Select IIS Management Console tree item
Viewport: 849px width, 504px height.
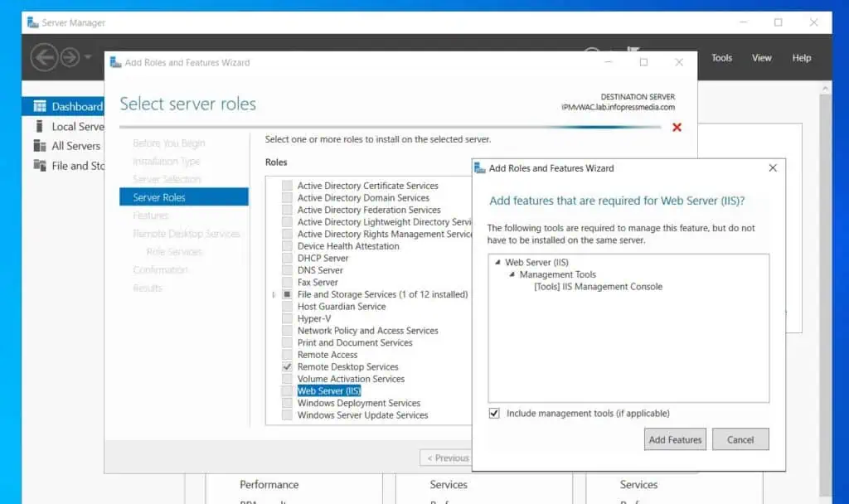click(598, 286)
